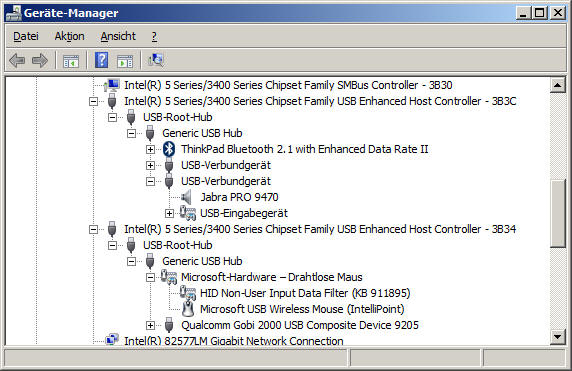Click the scrollbar down arrow
Image resolution: width=572 pixels, height=371 pixels.
(x=557, y=337)
